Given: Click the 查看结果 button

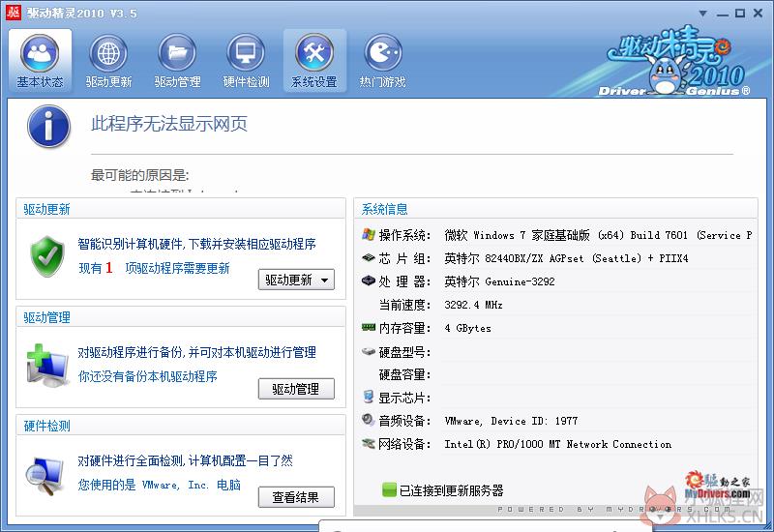Looking at the screenshot, I should tap(296, 497).
